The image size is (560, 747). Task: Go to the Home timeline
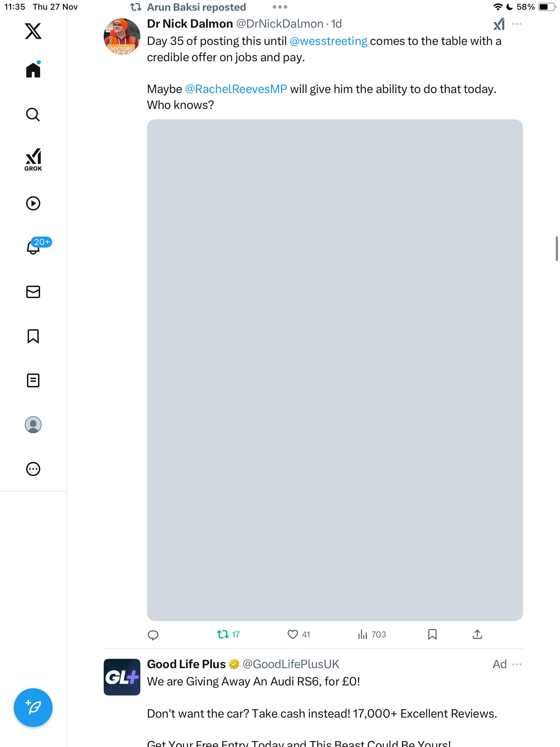pos(33,70)
